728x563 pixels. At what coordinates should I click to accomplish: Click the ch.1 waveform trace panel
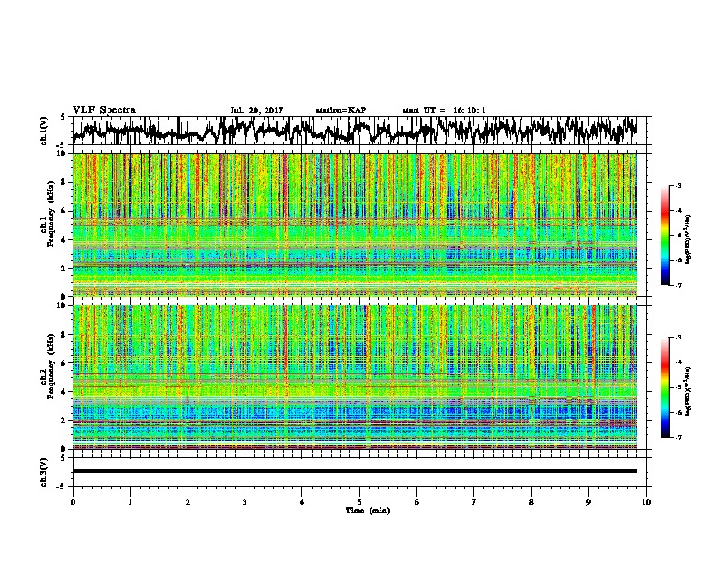pyautogui.click(x=359, y=131)
